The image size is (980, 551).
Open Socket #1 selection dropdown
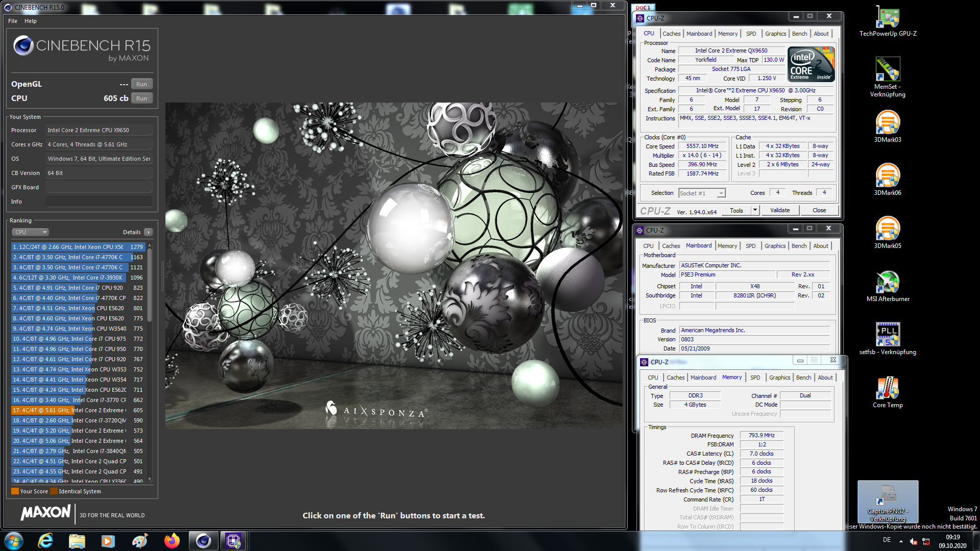(x=702, y=193)
